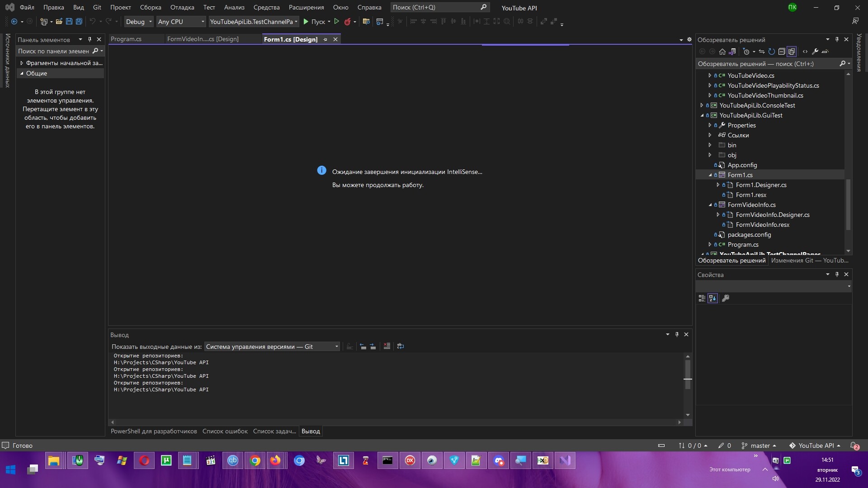Click the Поиск (Ctrl+Q) search box
The height and width of the screenshot is (488, 868).
(x=440, y=7)
